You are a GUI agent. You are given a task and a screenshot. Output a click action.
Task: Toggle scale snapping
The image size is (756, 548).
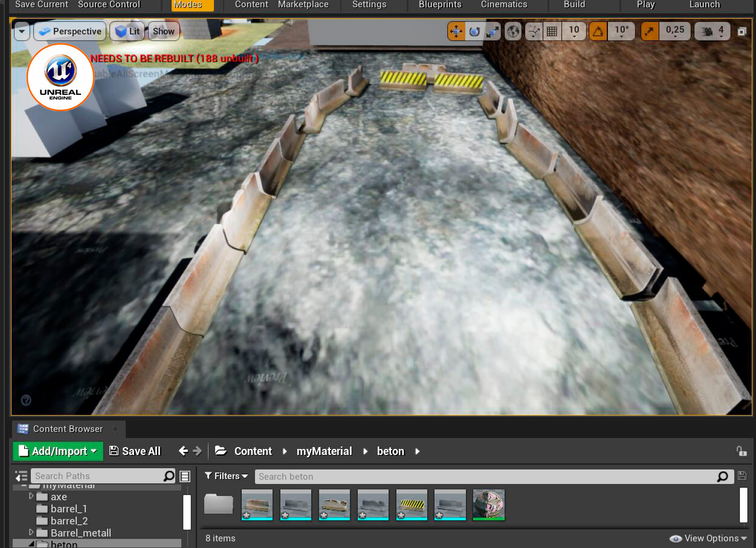coord(650,31)
